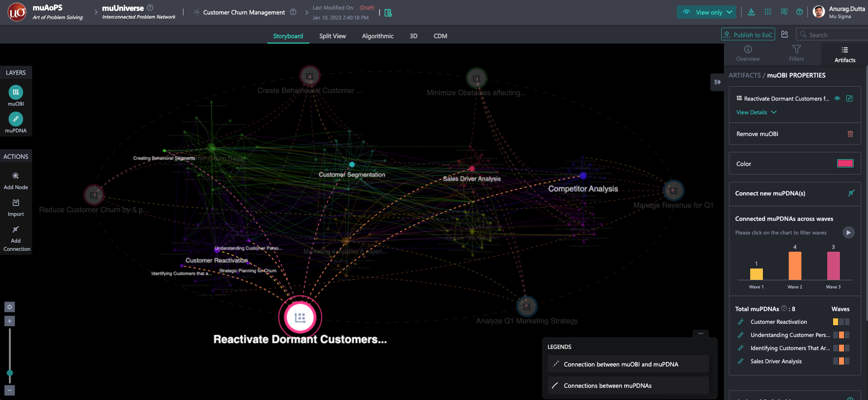Click the green document icon beside date
This screenshot has width=868, height=400.
(388, 13)
